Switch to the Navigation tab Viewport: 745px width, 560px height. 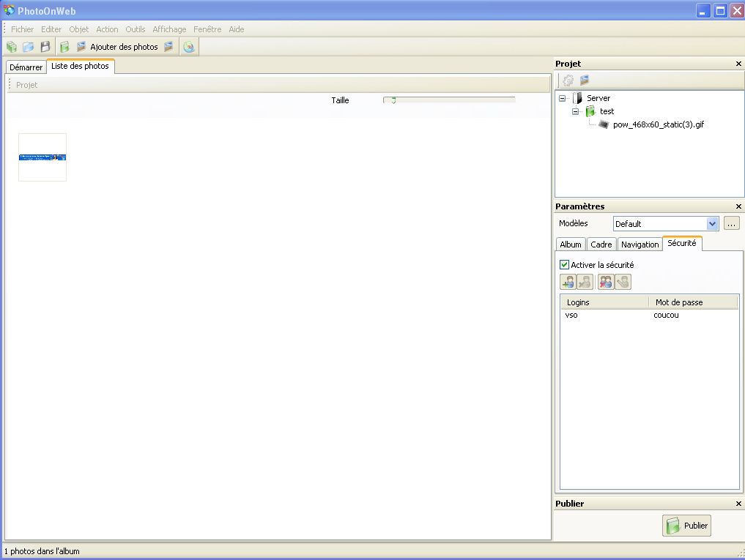640,244
